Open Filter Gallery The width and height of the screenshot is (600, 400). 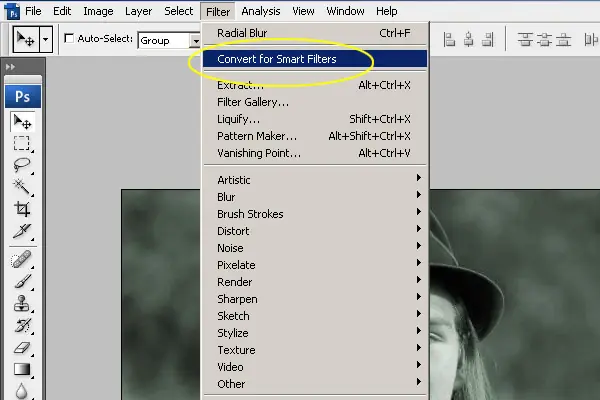(315, 102)
